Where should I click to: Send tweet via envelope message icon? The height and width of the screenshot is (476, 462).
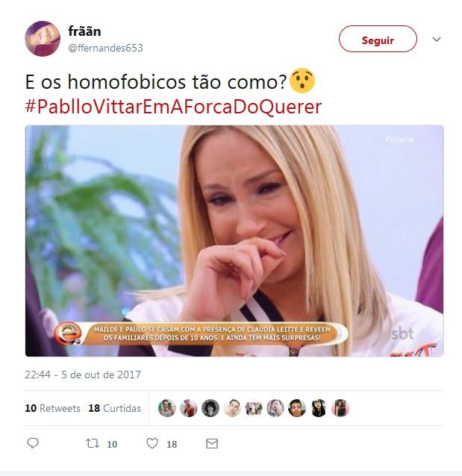pyautogui.click(x=212, y=443)
